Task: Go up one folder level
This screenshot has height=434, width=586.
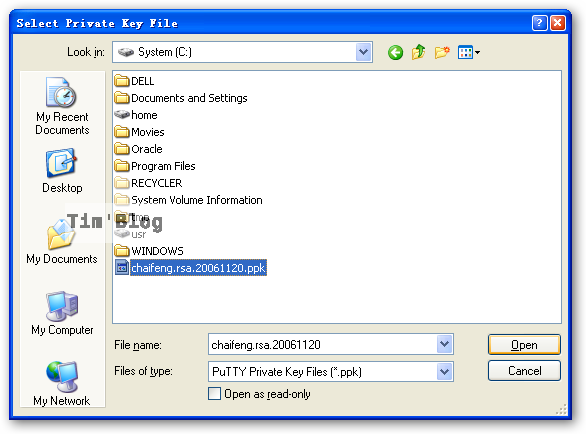Action: 419,52
